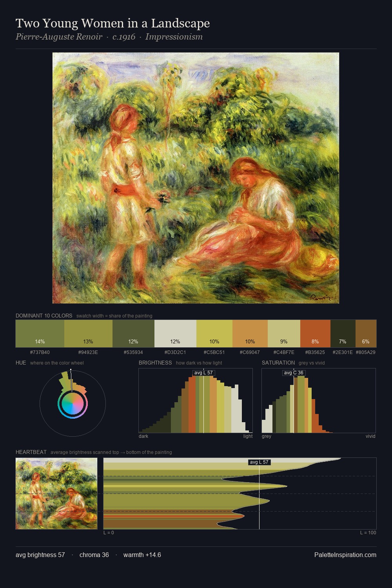This screenshot has height=588, width=392.
Task: Click the date 'c.1916'
Action: point(124,37)
